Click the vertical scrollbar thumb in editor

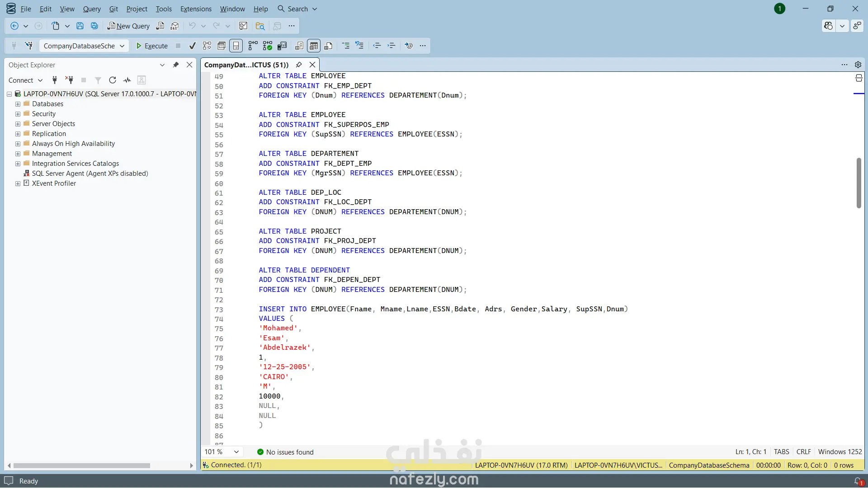click(x=859, y=183)
